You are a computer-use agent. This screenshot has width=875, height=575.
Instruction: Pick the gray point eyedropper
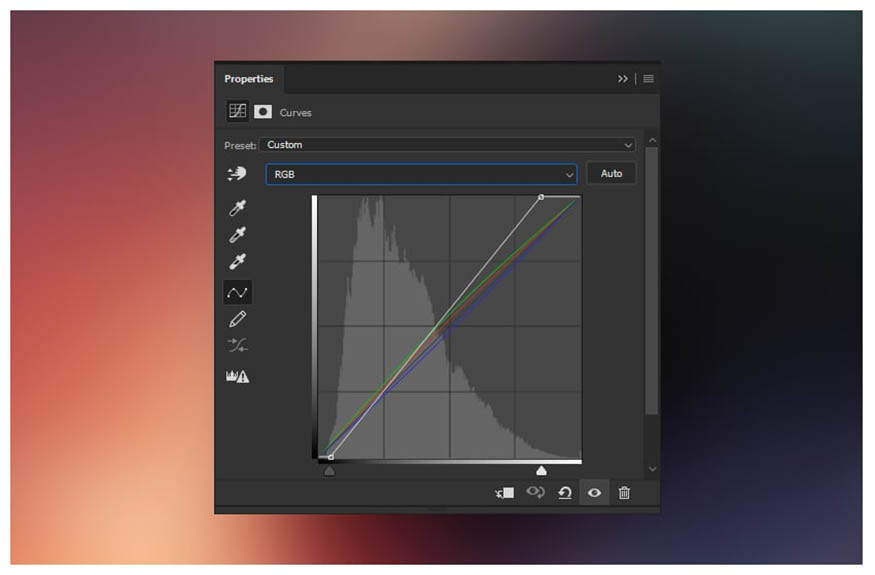coord(237,234)
